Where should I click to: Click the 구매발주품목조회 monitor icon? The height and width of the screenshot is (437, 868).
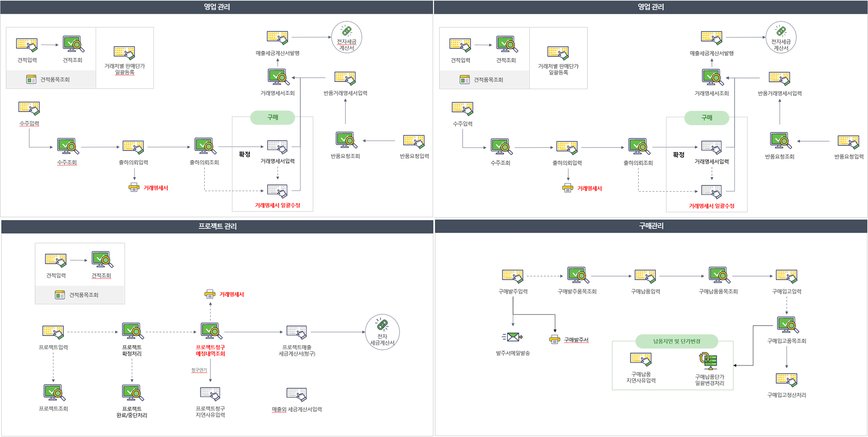coord(578,275)
